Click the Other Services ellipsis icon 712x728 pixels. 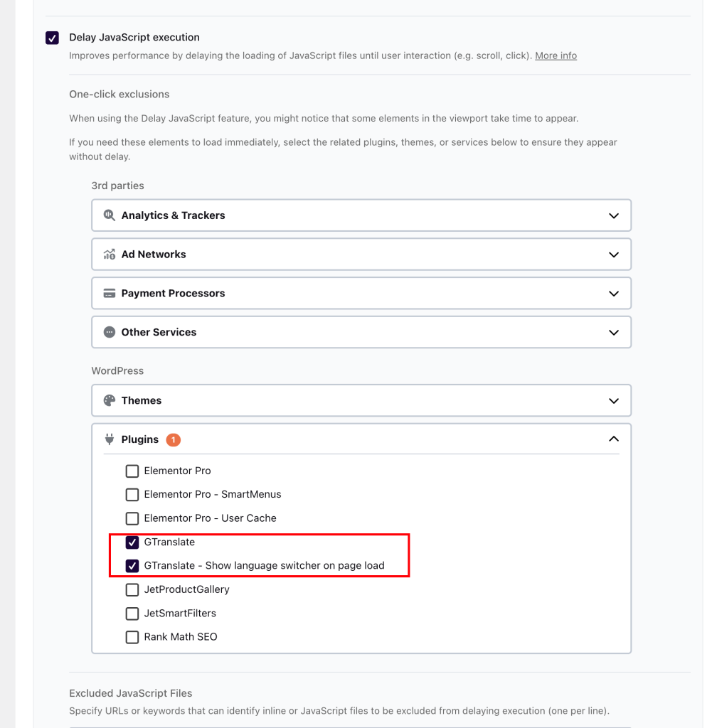(x=109, y=332)
